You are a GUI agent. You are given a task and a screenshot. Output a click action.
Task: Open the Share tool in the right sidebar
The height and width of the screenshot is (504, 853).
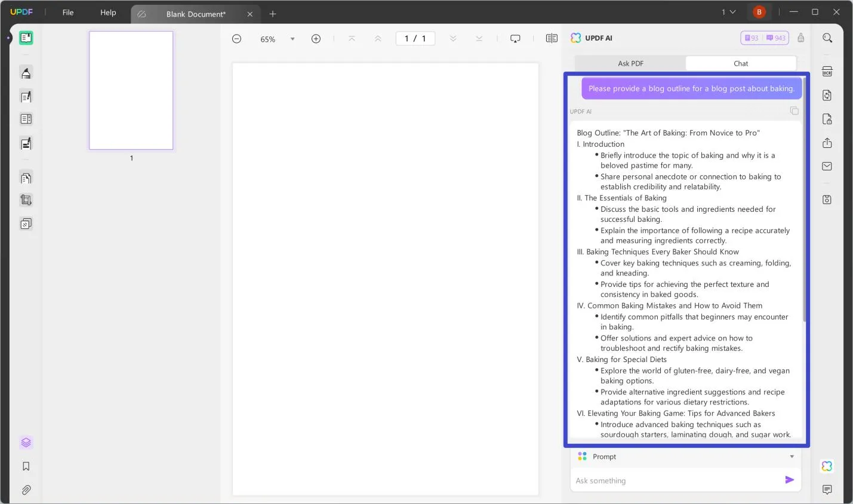(x=827, y=143)
